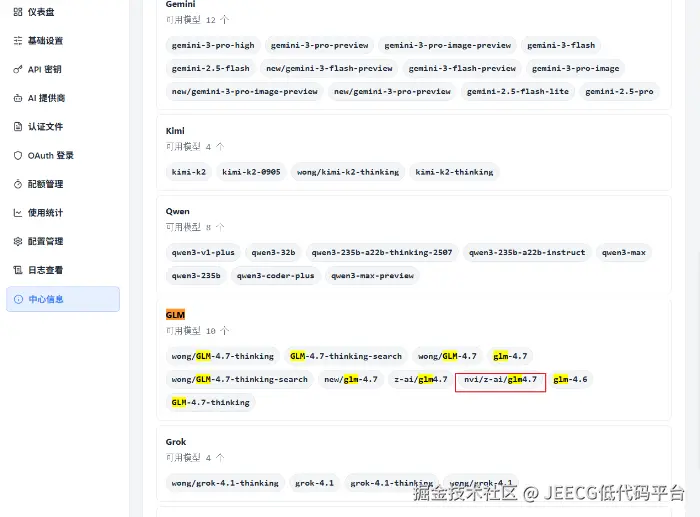This screenshot has width=700, height=517.
Task: Click the kimi-k2 model tag
Action: (x=189, y=172)
